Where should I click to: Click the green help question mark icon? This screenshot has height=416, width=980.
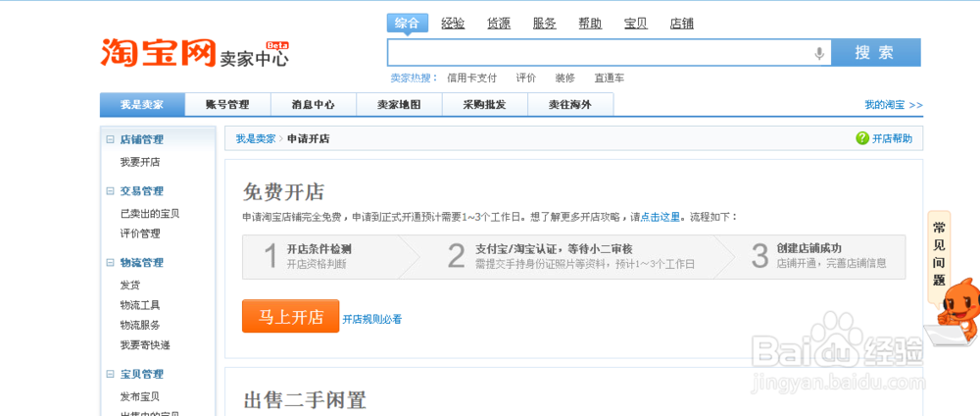click(x=862, y=138)
